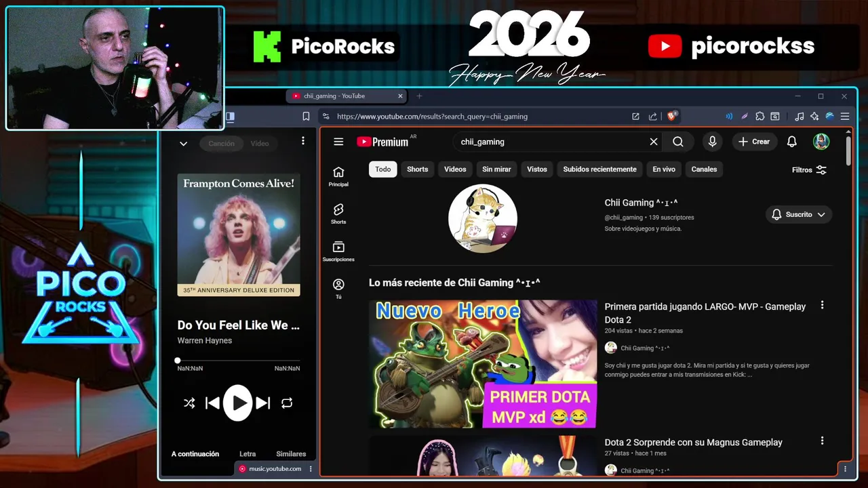Open the A continuación tab in music player
868x488 pixels.
(x=195, y=453)
